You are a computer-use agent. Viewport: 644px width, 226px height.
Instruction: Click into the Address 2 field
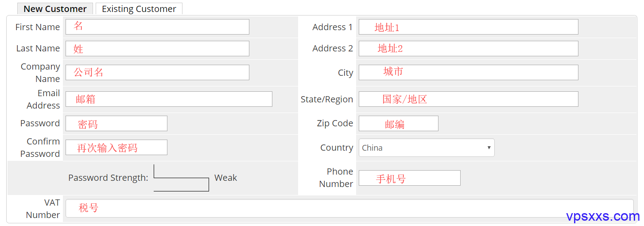468,48
